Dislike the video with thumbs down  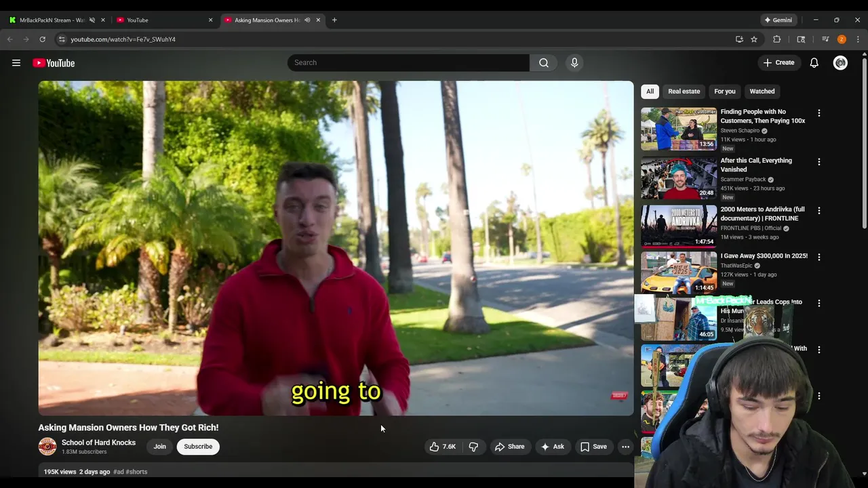tap(473, 447)
